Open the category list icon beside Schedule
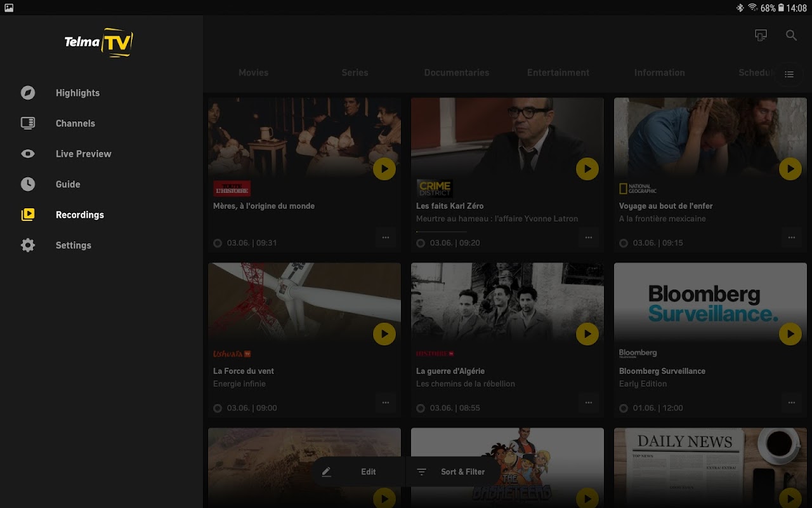The image size is (812, 508). pyautogui.click(x=789, y=74)
